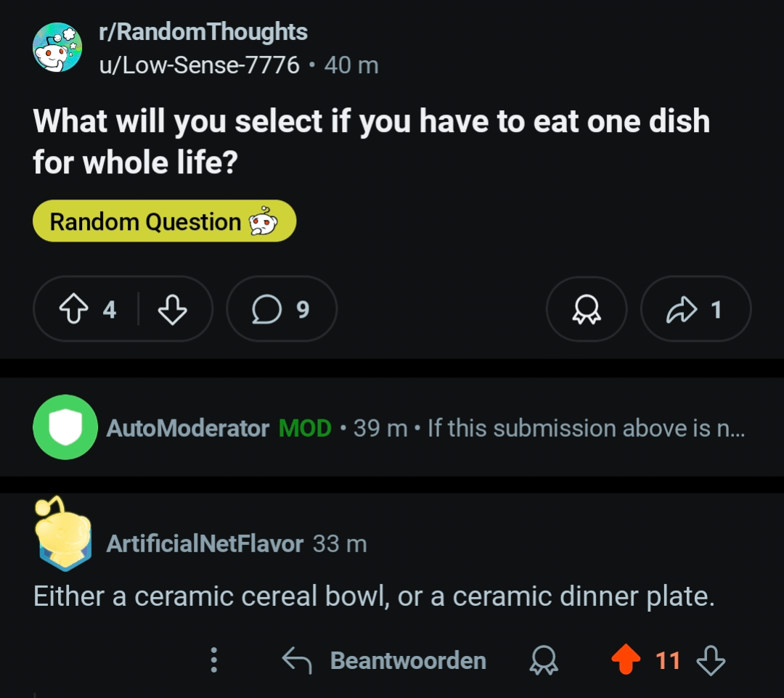Screen dimensions: 784x698
Task: Give an award to the post
Action: [x=586, y=310]
